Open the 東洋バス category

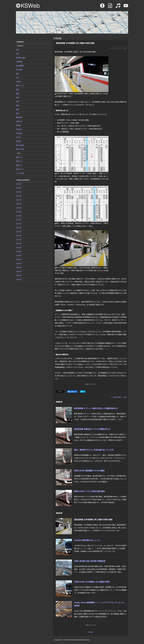[x=19, y=157]
